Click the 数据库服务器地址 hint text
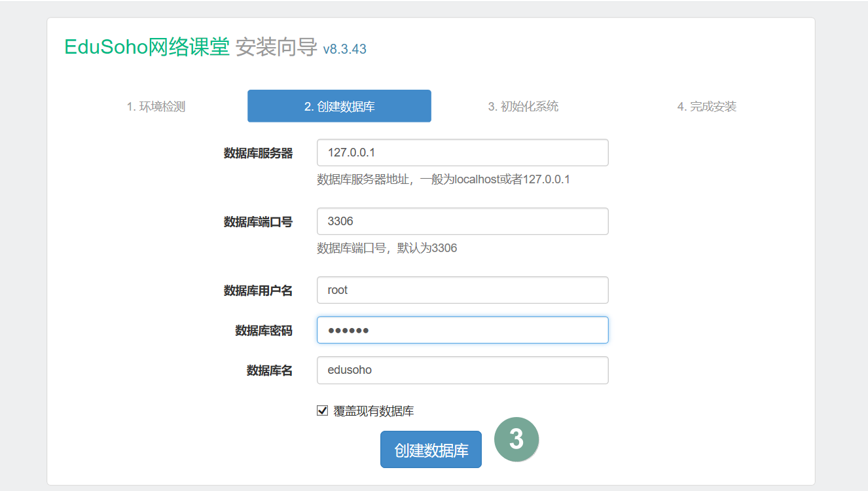The width and height of the screenshot is (868, 491). tap(443, 179)
